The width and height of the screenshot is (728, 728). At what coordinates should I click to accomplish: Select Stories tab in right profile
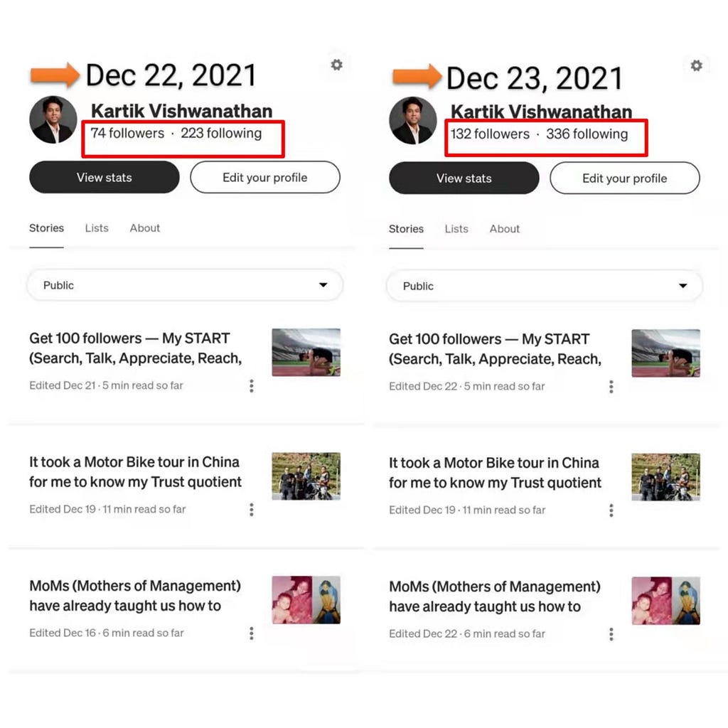coord(406,229)
